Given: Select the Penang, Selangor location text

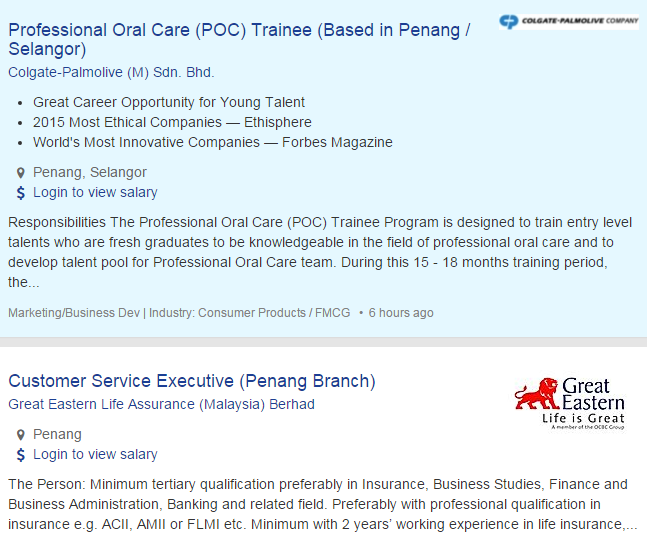Looking at the screenshot, I should point(90,172).
